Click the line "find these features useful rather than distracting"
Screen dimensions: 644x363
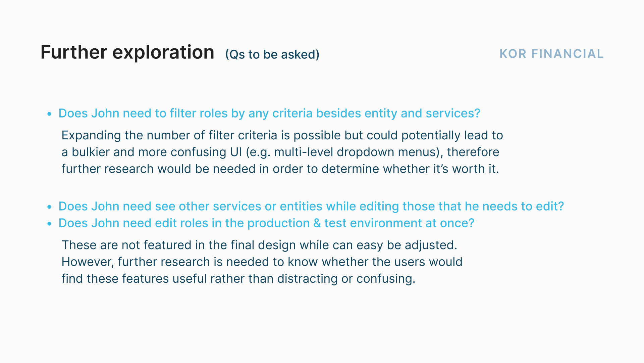click(238, 279)
